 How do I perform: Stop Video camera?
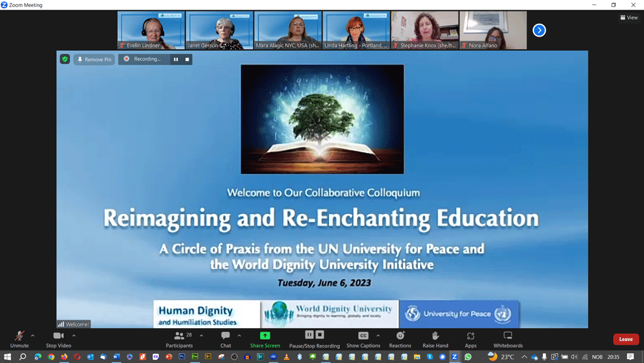point(59,340)
